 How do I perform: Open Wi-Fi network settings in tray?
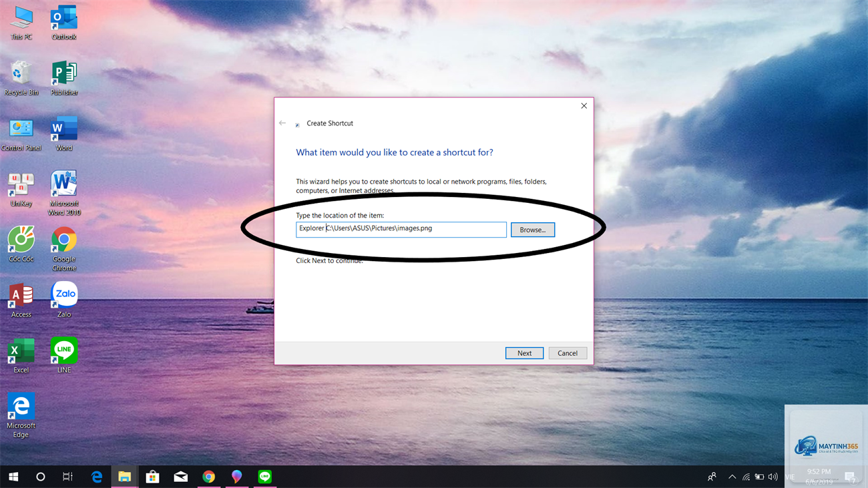point(746,477)
